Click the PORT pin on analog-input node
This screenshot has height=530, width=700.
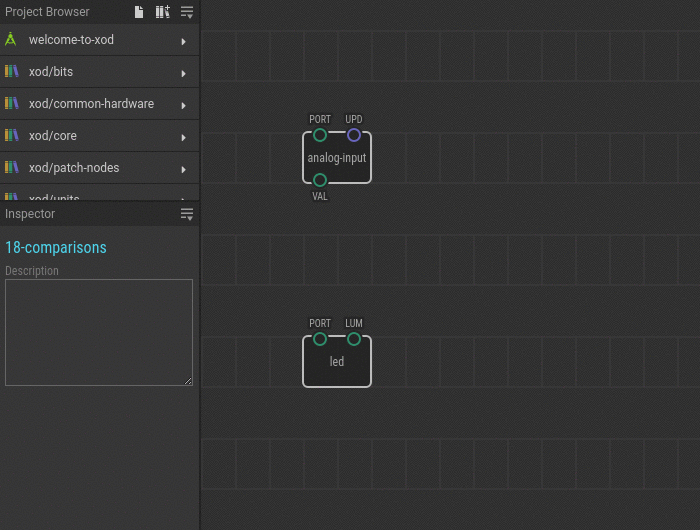click(320, 135)
